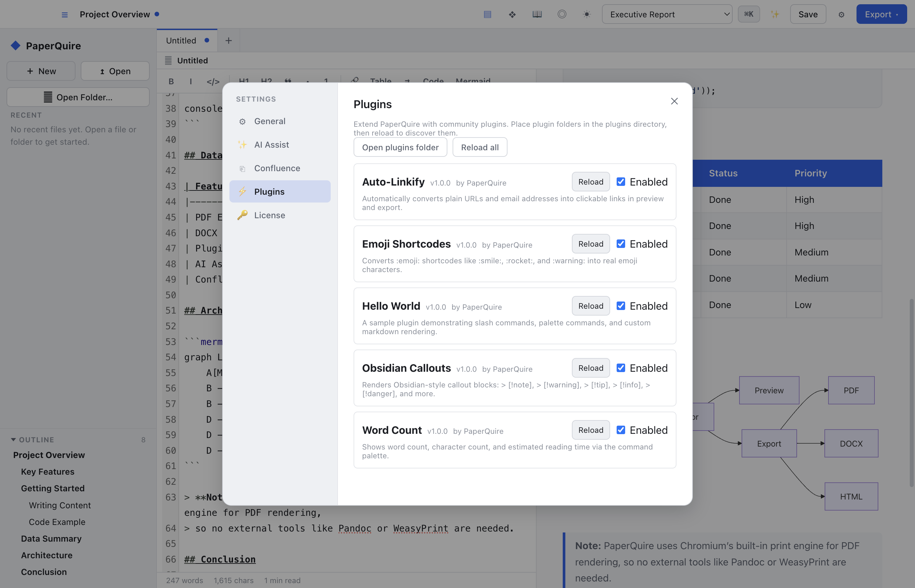Click the editor-only view icon in top bar

click(x=487, y=14)
